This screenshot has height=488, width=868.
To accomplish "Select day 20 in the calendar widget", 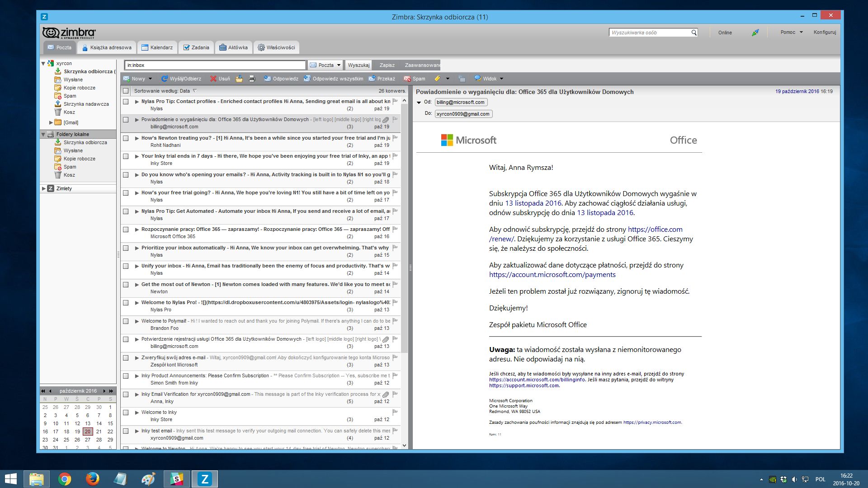I will click(x=88, y=432).
